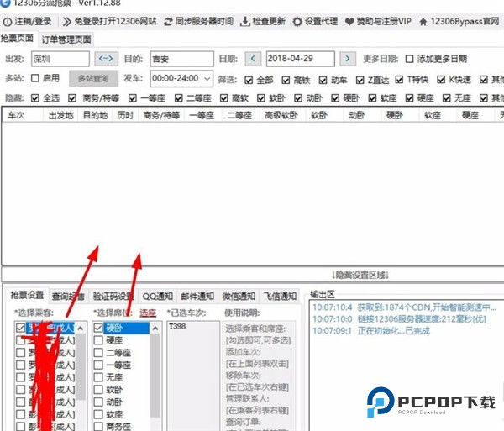This screenshot has height=431, width=504.
Task: Select the 抢票设置 tab
Action: coord(27,295)
